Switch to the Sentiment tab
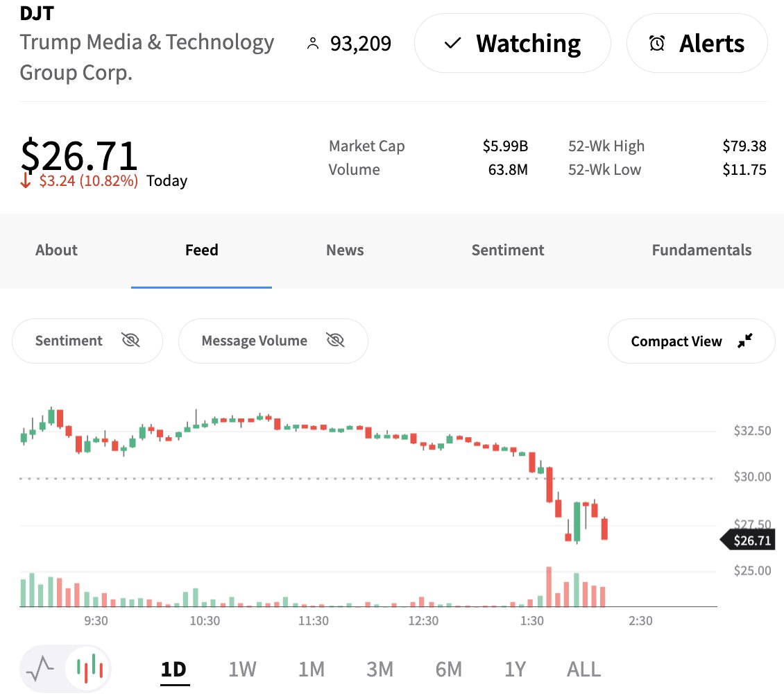 [507, 250]
